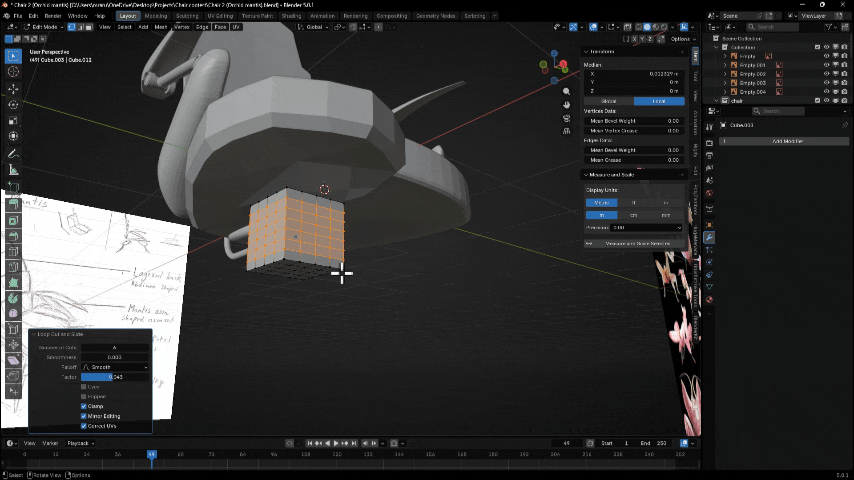This screenshot has width=854, height=480.
Task: Select the Annotate pencil tool
Action: 14,154
